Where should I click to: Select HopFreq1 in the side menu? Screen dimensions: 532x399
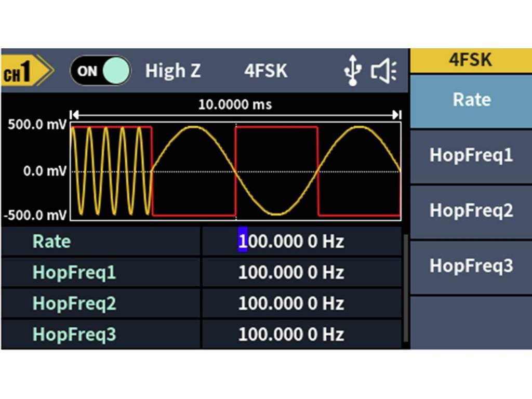[471, 155]
